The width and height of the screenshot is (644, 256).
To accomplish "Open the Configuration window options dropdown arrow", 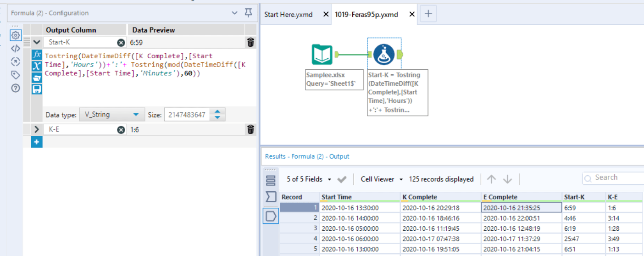I will click(235, 13).
